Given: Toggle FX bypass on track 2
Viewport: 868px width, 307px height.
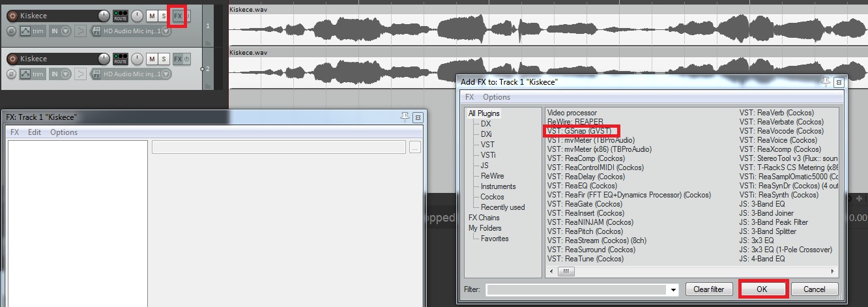Looking at the screenshot, I should [x=186, y=59].
